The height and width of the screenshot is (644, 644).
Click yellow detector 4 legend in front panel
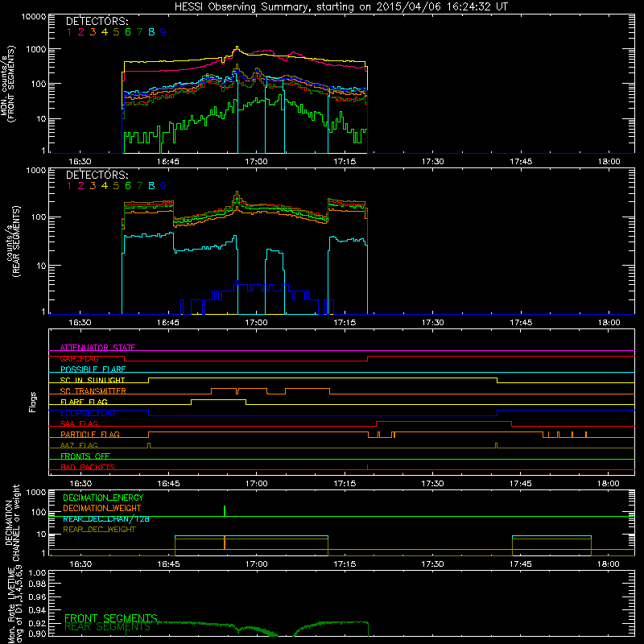coord(105,32)
